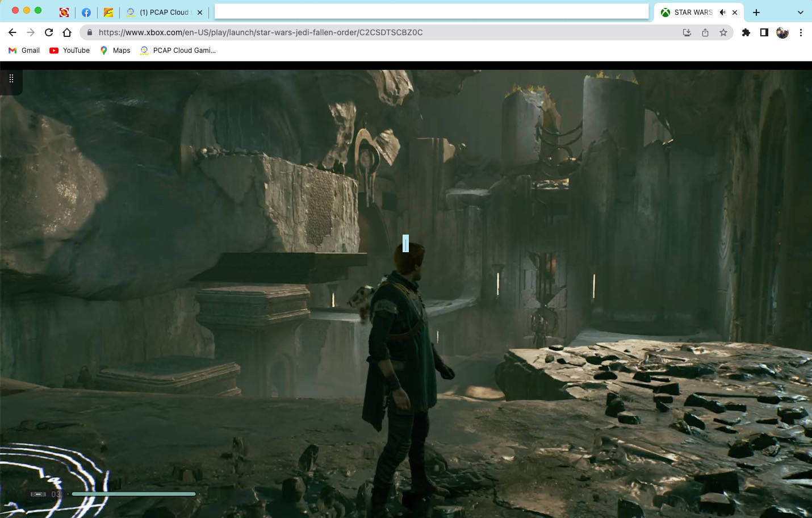Share this page icon
Viewport: 812px width, 518px height.
click(x=705, y=32)
